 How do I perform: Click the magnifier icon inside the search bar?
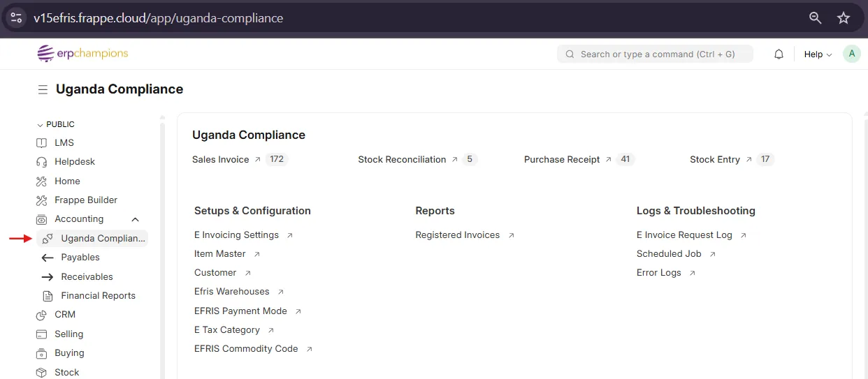click(570, 54)
